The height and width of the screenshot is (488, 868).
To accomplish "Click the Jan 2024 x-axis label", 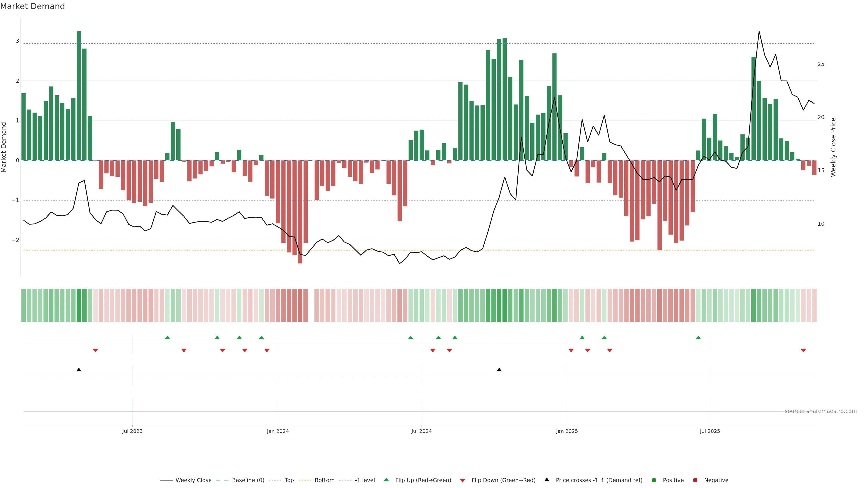I will point(278,431).
